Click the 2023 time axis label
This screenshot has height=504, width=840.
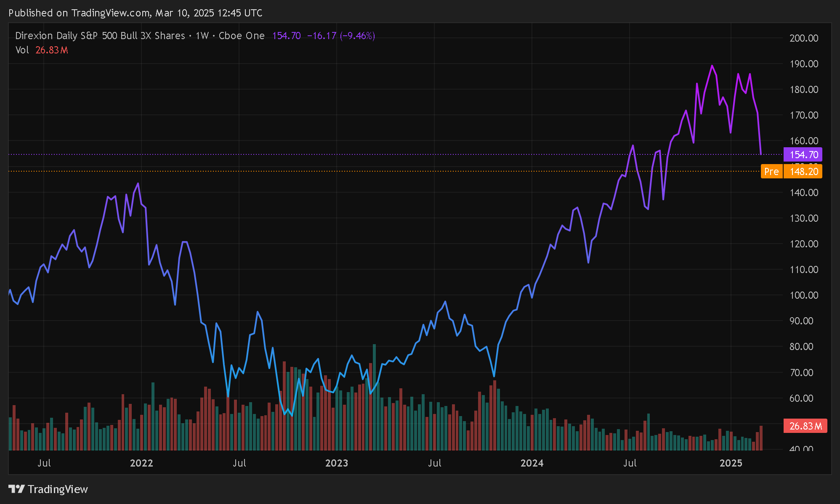337,463
